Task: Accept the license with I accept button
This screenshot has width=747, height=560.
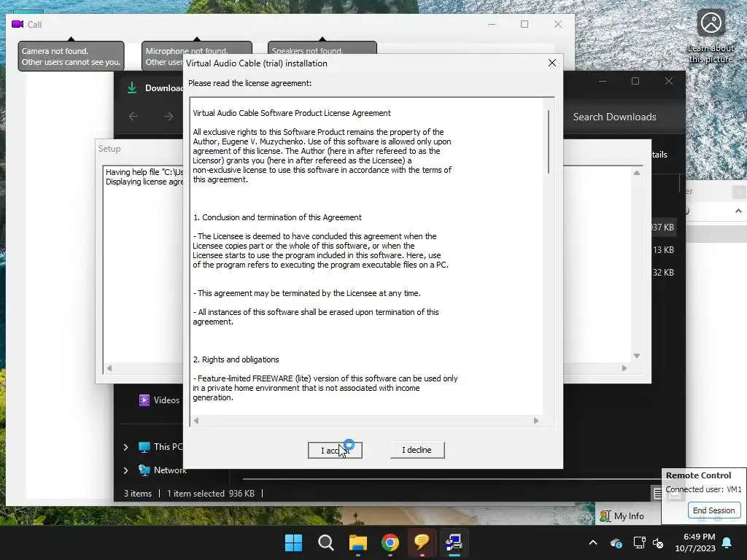Action: [335, 450]
